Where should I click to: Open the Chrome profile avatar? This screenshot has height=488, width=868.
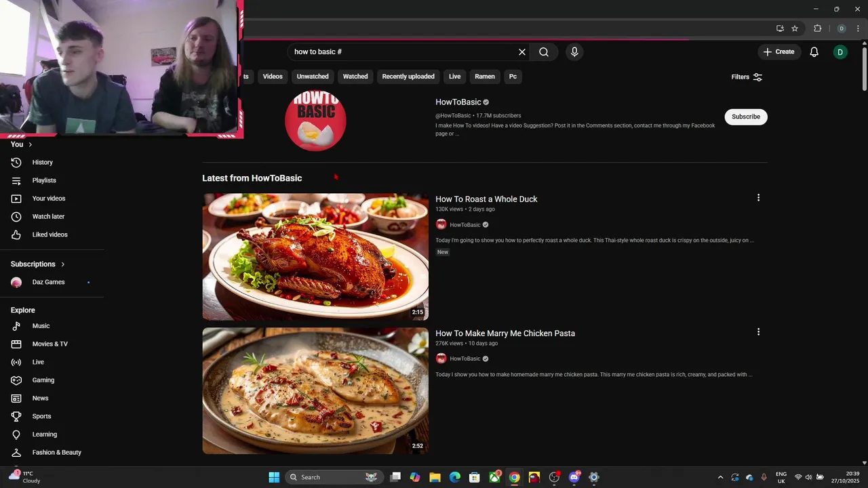(x=842, y=28)
